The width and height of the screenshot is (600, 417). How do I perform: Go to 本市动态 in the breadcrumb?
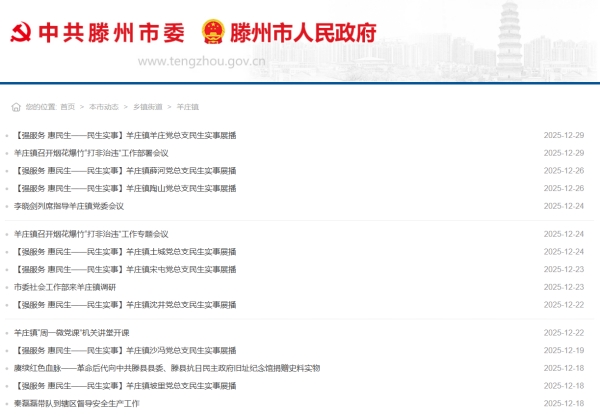point(104,106)
